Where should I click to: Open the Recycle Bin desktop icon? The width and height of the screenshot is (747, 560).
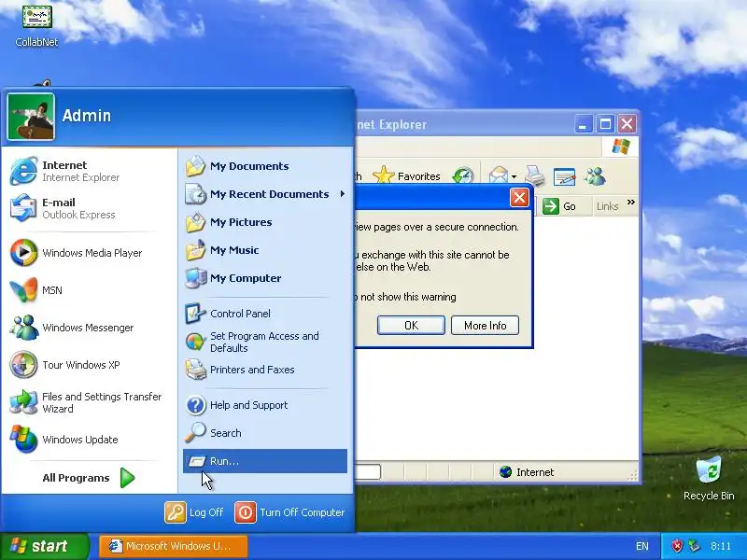coord(709,479)
